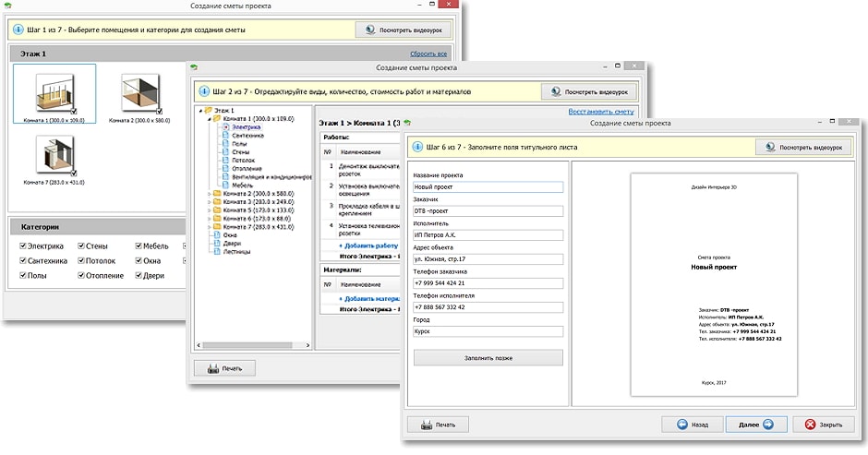Viewport: 868px width, 455px height.
Task: Expand the Комната 5 tree folder
Action: (209, 210)
